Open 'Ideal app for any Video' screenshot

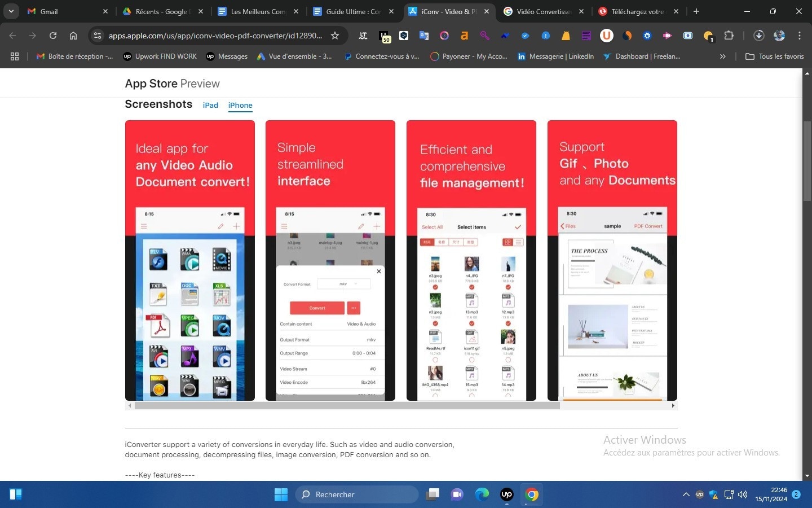point(189,260)
